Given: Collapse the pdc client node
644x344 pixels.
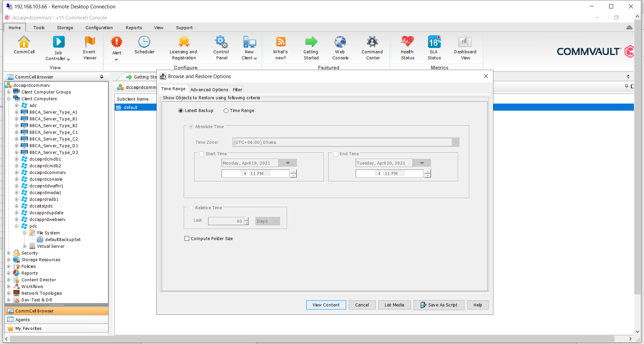Looking at the screenshot, I should [16, 226].
